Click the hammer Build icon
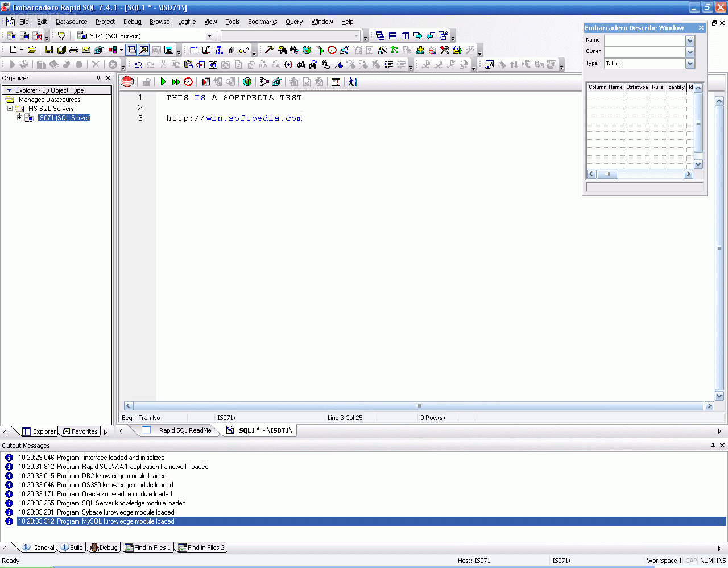This screenshot has width=728, height=568. [x=269, y=50]
